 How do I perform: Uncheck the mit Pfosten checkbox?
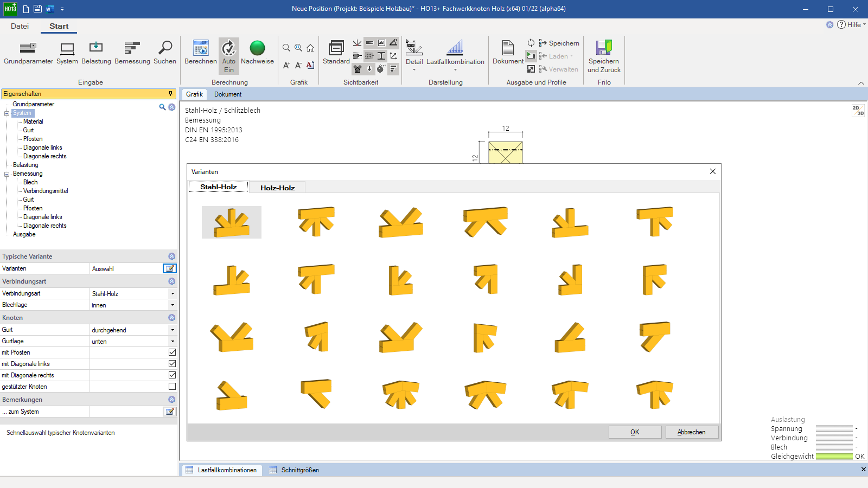[172, 352]
